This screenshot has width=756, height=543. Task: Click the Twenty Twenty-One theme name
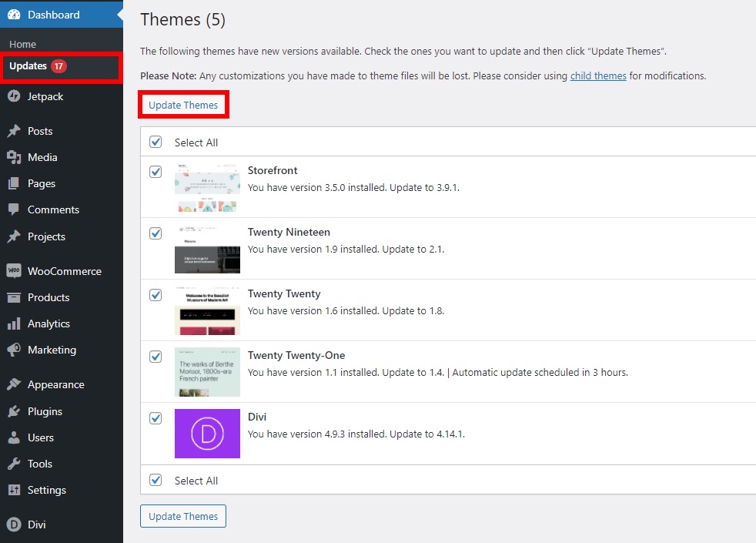[x=296, y=355]
